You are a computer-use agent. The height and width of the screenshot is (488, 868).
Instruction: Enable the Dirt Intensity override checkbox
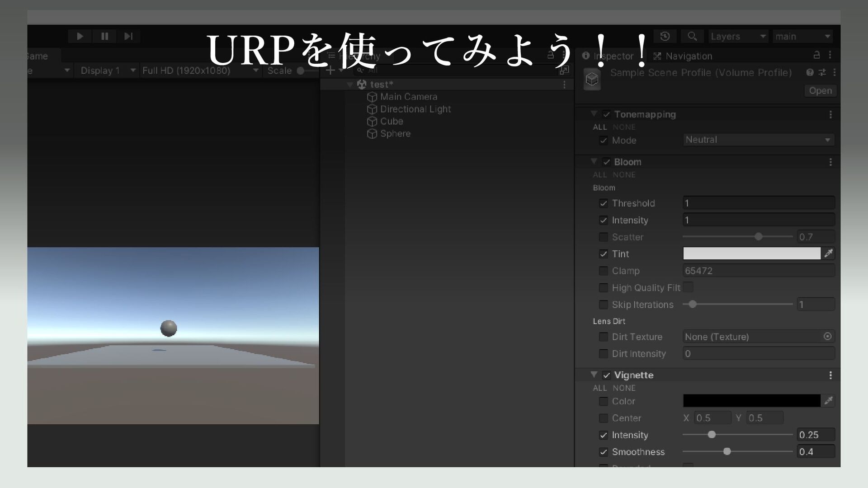tap(604, 354)
